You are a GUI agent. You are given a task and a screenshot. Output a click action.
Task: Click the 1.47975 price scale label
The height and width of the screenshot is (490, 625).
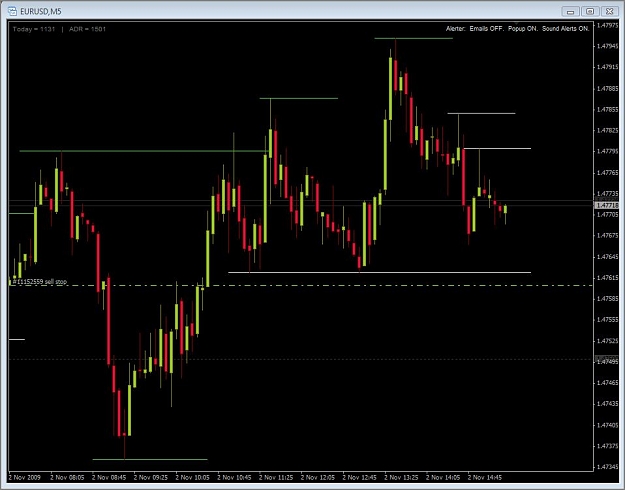point(607,25)
